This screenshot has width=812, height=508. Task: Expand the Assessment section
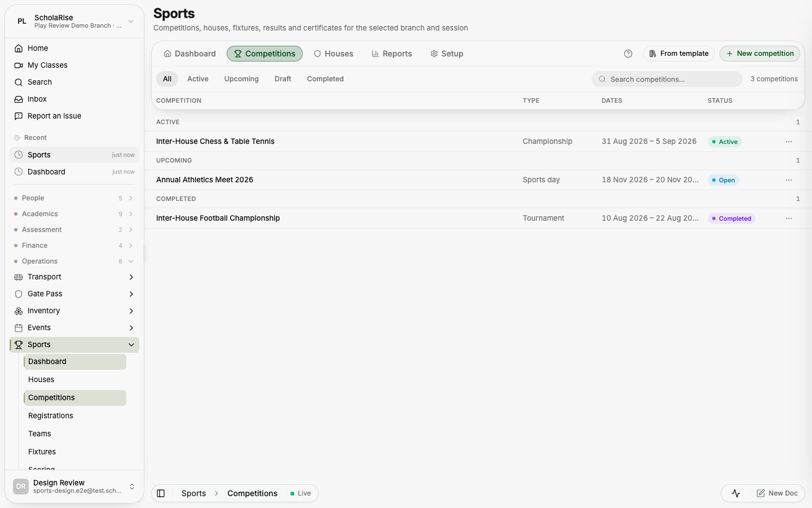coord(74,230)
